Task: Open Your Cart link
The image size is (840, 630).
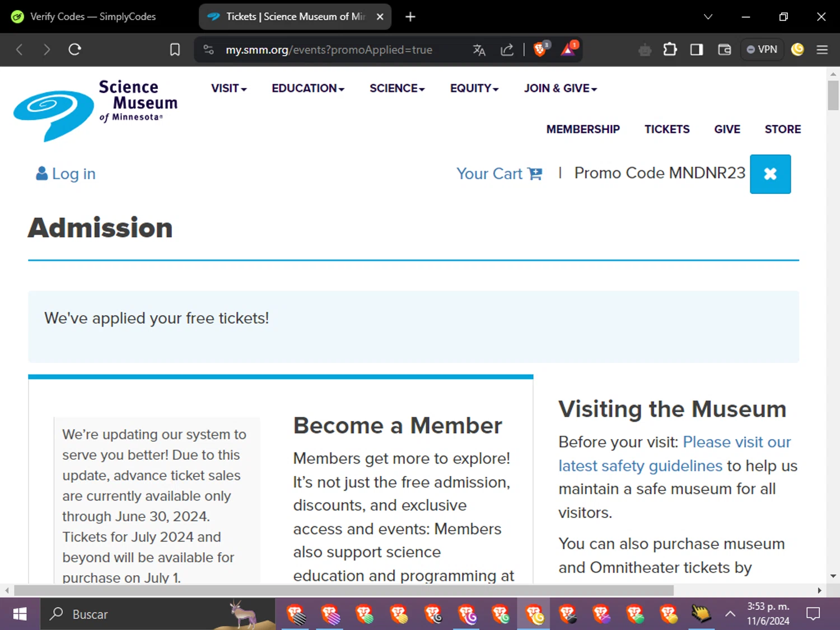Action: click(499, 174)
